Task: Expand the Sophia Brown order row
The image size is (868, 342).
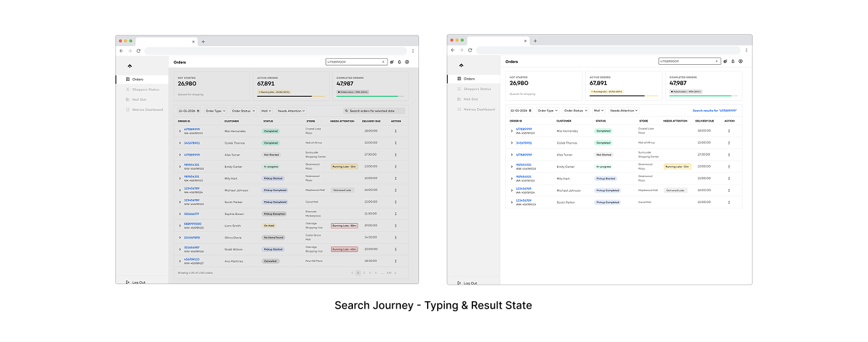Action: click(x=180, y=214)
